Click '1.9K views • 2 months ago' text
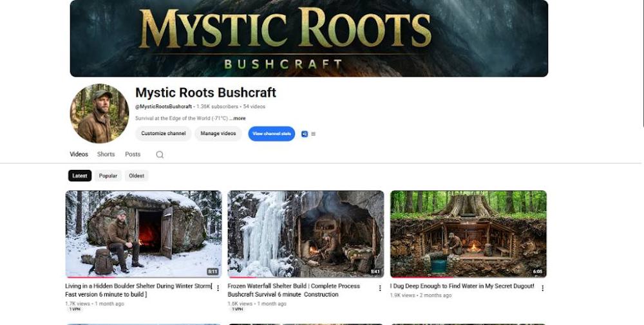644x325 pixels. coord(421,295)
